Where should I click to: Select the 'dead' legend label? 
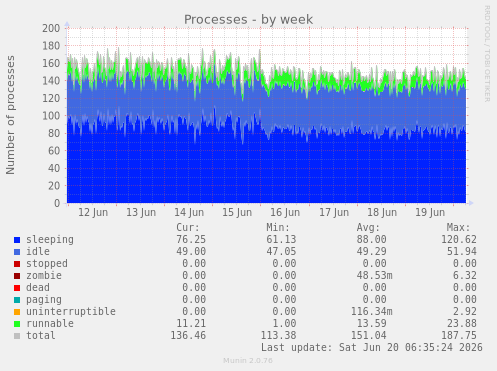[x=38, y=287]
